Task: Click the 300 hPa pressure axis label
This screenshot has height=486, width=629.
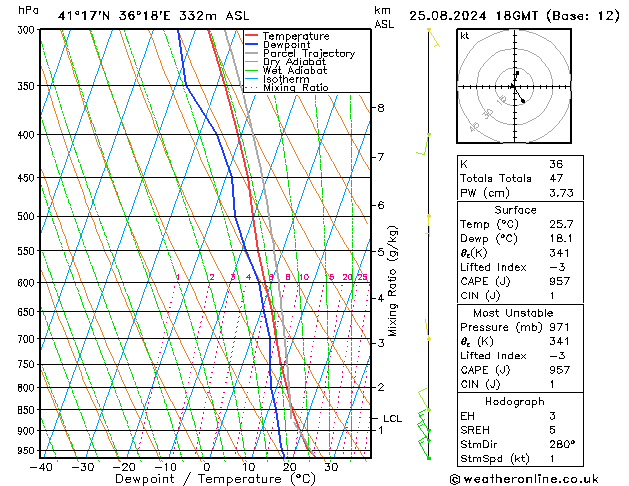Action: click(28, 30)
